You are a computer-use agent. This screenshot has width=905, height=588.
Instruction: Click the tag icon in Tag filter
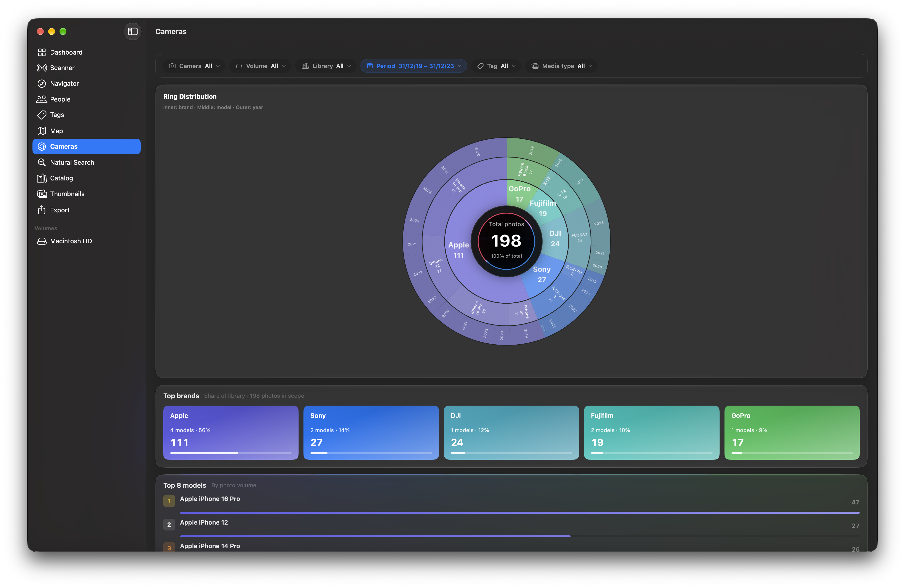pyautogui.click(x=480, y=66)
